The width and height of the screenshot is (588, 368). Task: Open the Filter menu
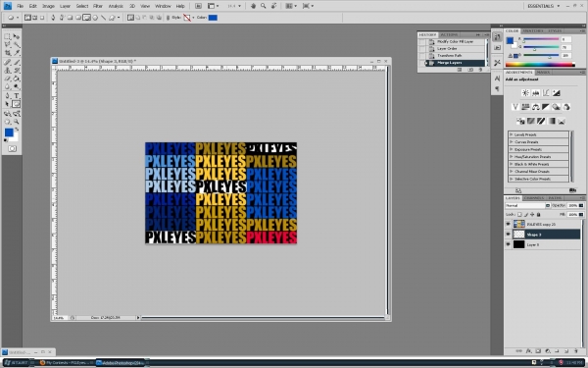click(98, 6)
